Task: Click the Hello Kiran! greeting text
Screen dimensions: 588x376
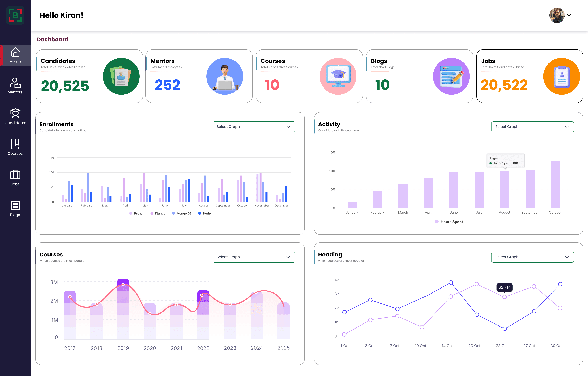Action: click(62, 15)
